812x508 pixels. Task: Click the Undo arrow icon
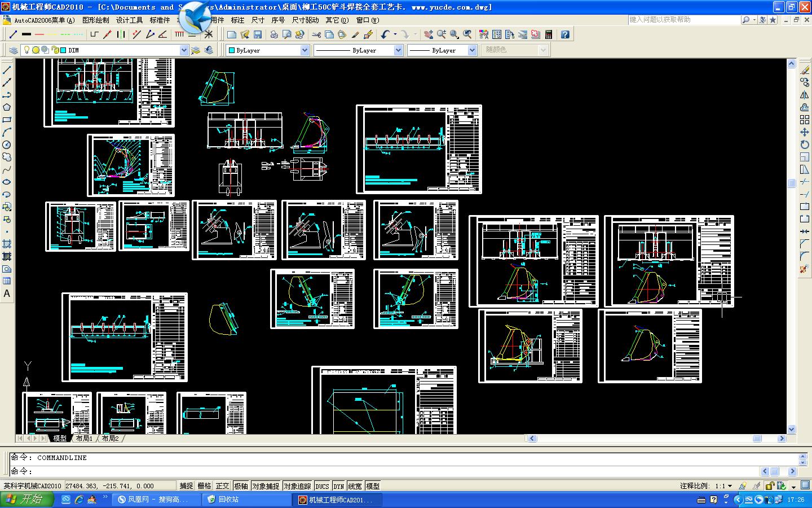coord(385,34)
